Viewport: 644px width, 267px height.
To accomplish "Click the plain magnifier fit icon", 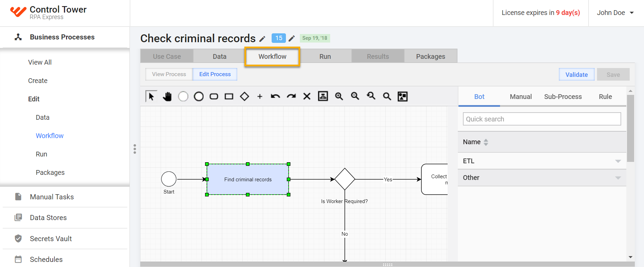I will click(x=387, y=96).
